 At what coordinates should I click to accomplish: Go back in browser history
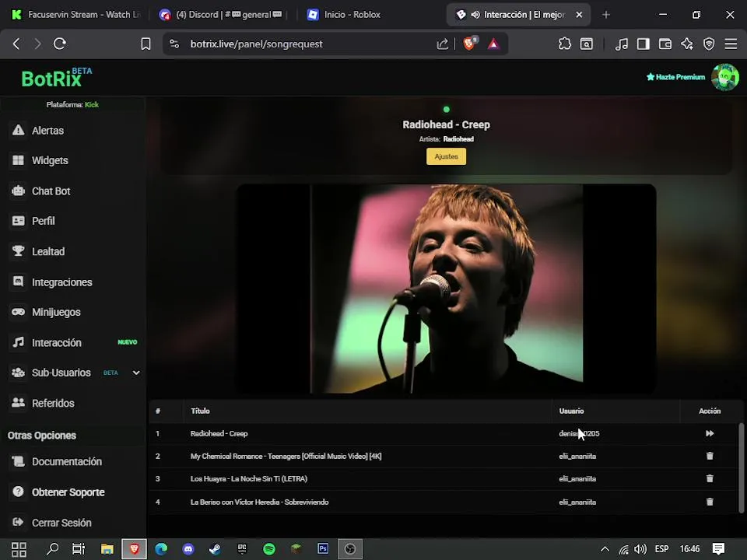[16, 44]
